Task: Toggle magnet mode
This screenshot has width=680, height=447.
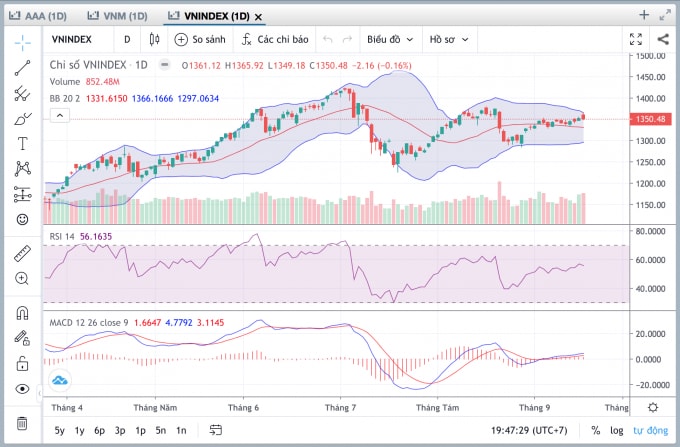Action: 22,313
